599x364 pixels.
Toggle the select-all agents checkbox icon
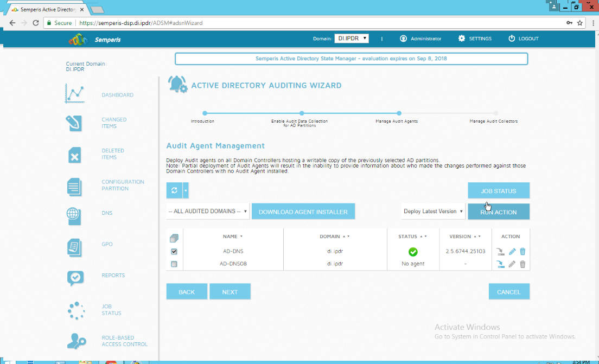coord(174,238)
